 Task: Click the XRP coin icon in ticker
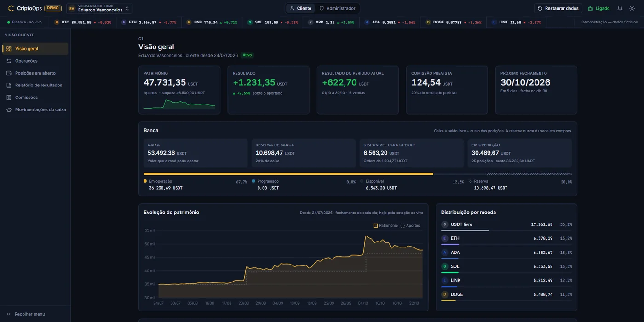pos(310,22)
